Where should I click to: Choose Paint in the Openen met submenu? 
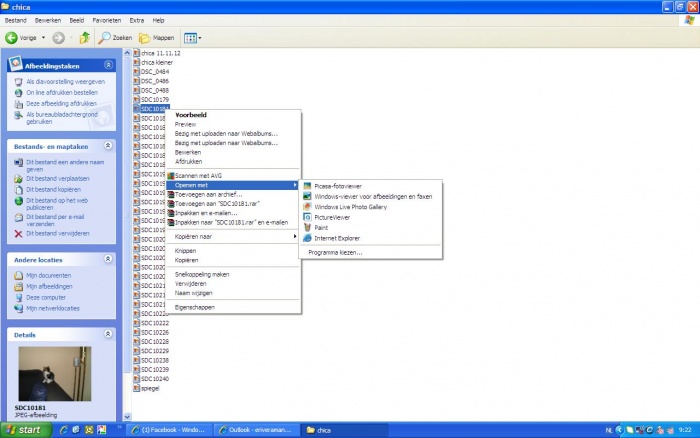323,227
